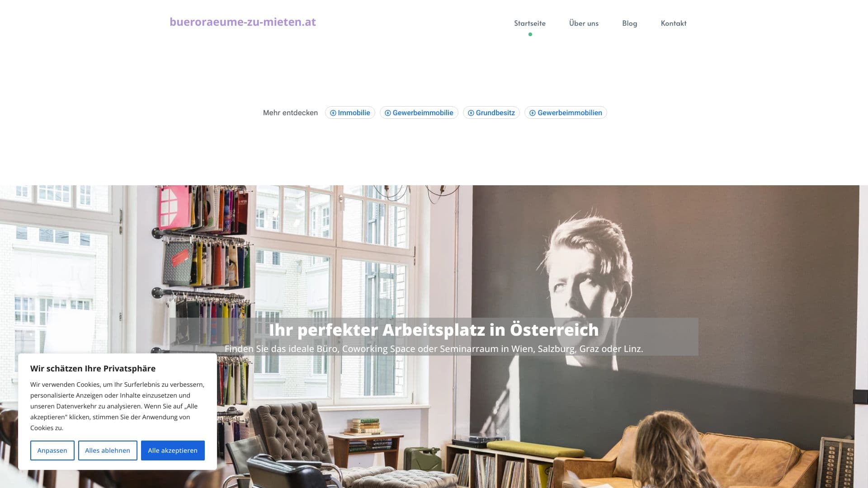Open the Gewerbeimmobilien topic chip
The image size is (868, 488).
566,113
